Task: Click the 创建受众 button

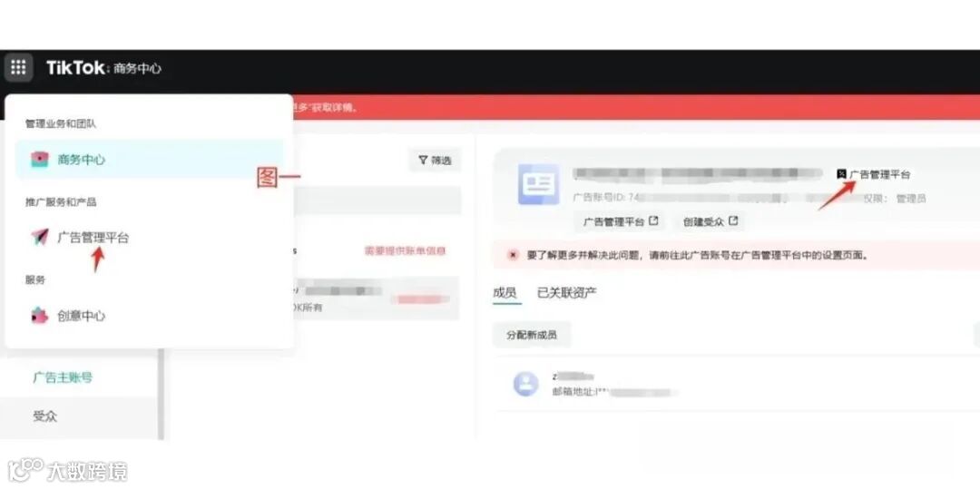Action: click(x=710, y=221)
